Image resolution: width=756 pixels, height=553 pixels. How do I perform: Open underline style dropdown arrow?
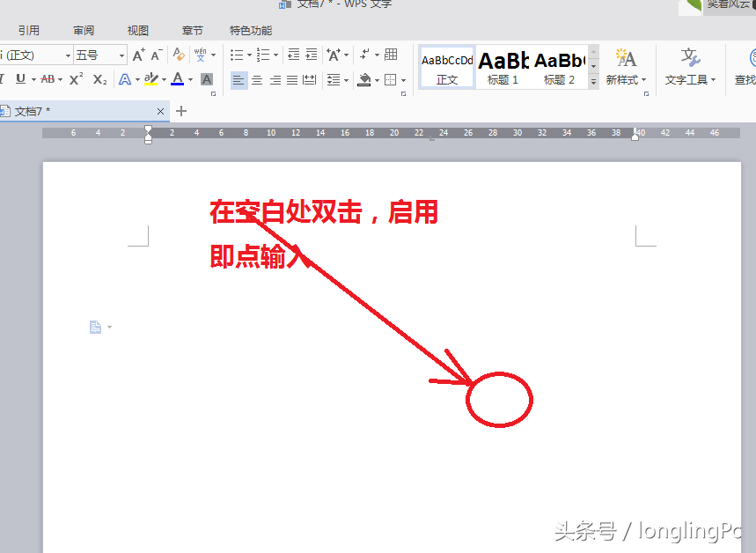point(33,79)
